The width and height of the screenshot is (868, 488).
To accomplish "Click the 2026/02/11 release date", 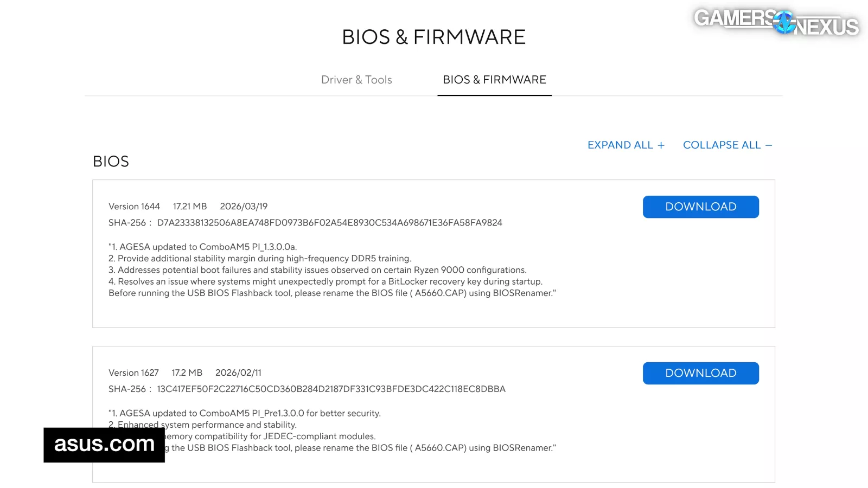I will (x=238, y=373).
